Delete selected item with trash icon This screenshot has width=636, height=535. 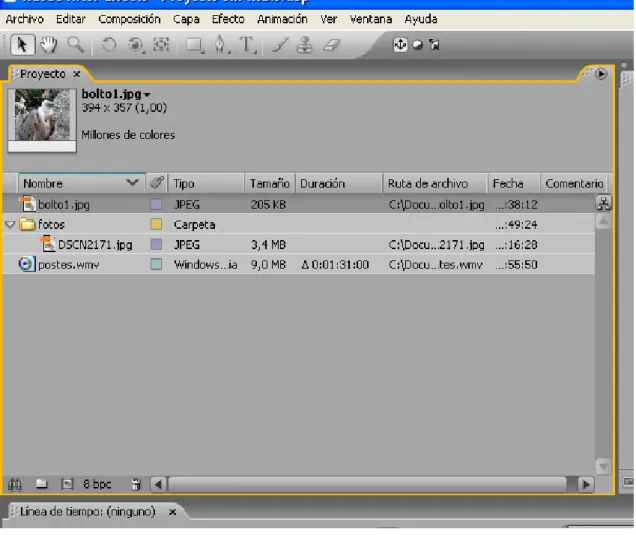click(136, 484)
